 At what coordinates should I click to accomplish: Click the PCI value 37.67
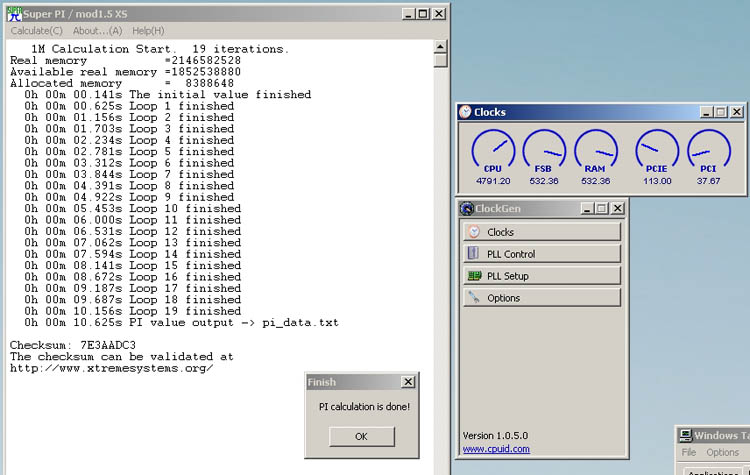point(708,181)
